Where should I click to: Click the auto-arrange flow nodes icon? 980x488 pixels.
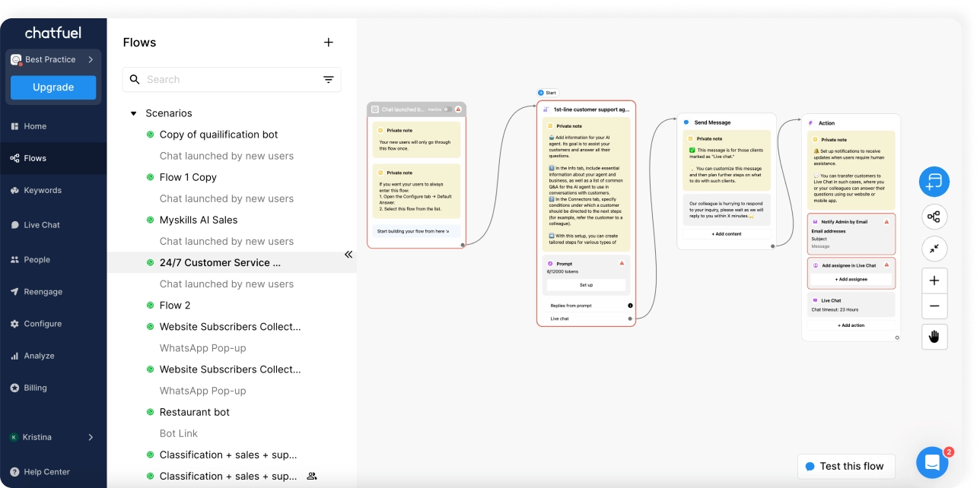934,217
